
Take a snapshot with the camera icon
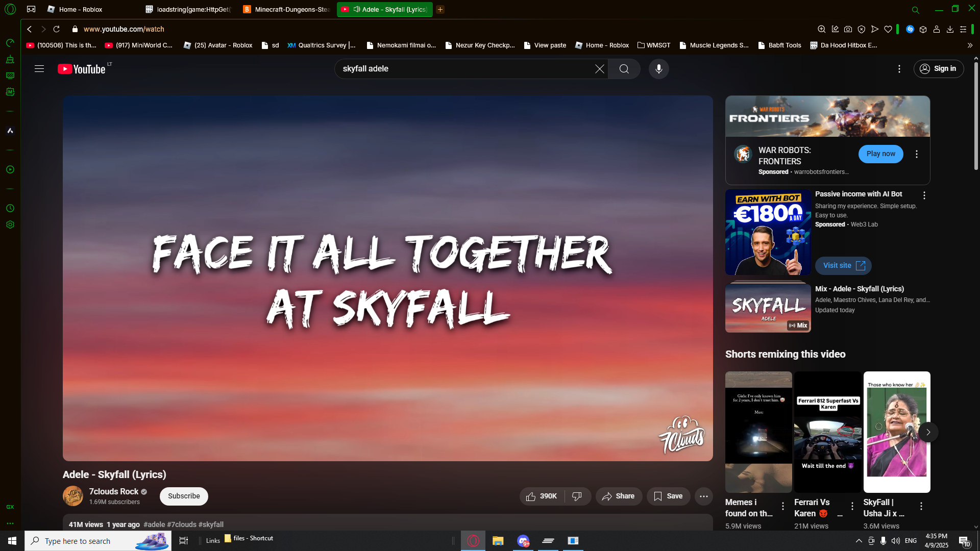point(848,29)
